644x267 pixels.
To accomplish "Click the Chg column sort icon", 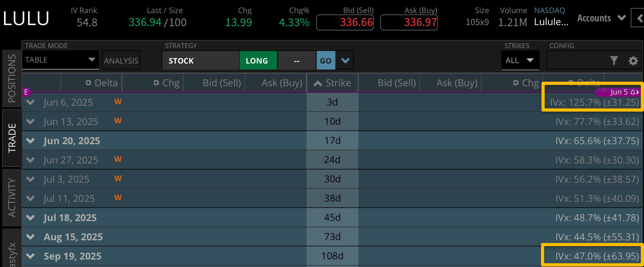I will tap(156, 83).
